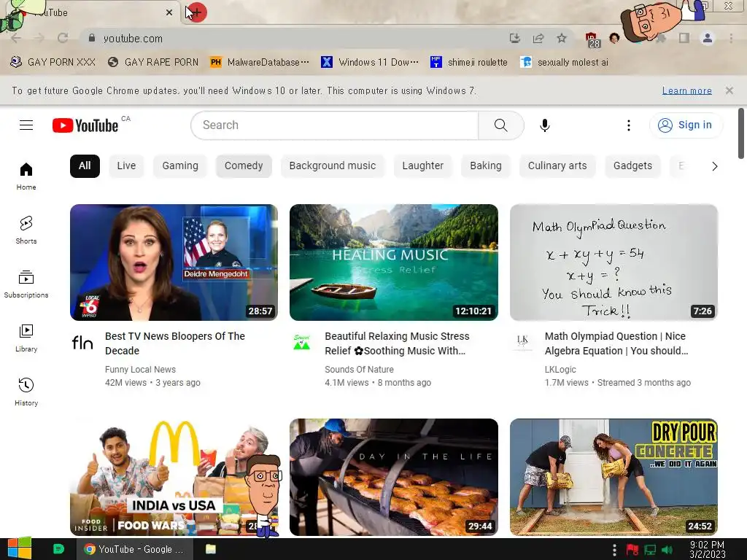Open Sounds Of Nature channel avatar
Screen dimensions: 747x560
301,343
